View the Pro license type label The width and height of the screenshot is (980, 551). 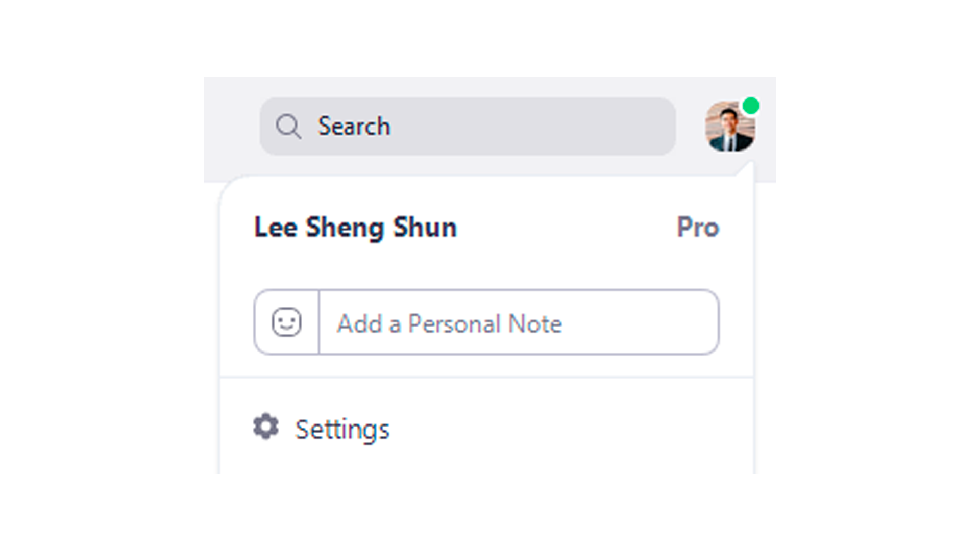coord(698,227)
